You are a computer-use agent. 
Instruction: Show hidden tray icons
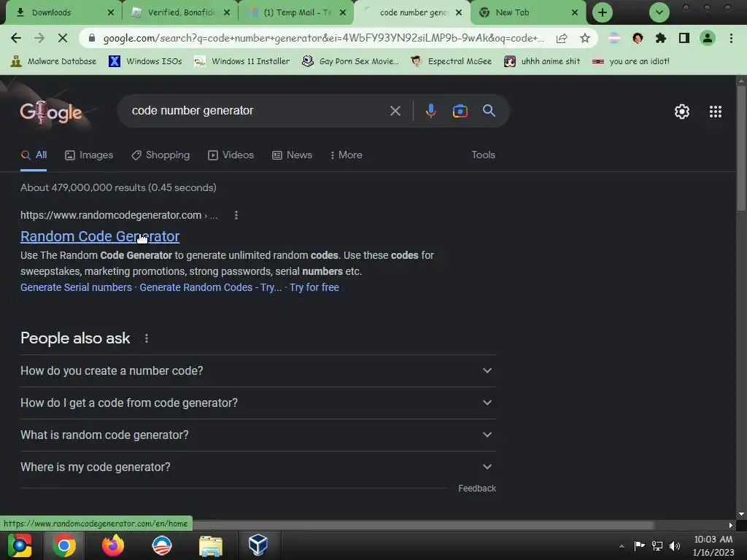pyautogui.click(x=622, y=546)
